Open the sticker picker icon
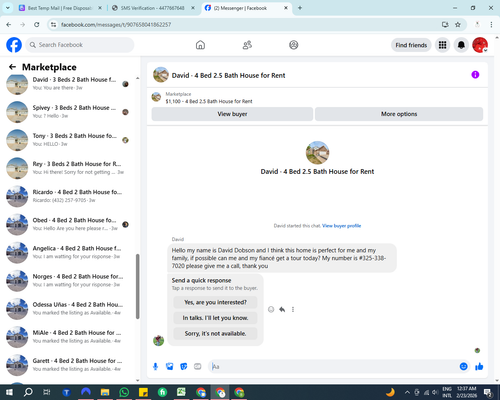The image size is (500, 400). coord(184,367)
